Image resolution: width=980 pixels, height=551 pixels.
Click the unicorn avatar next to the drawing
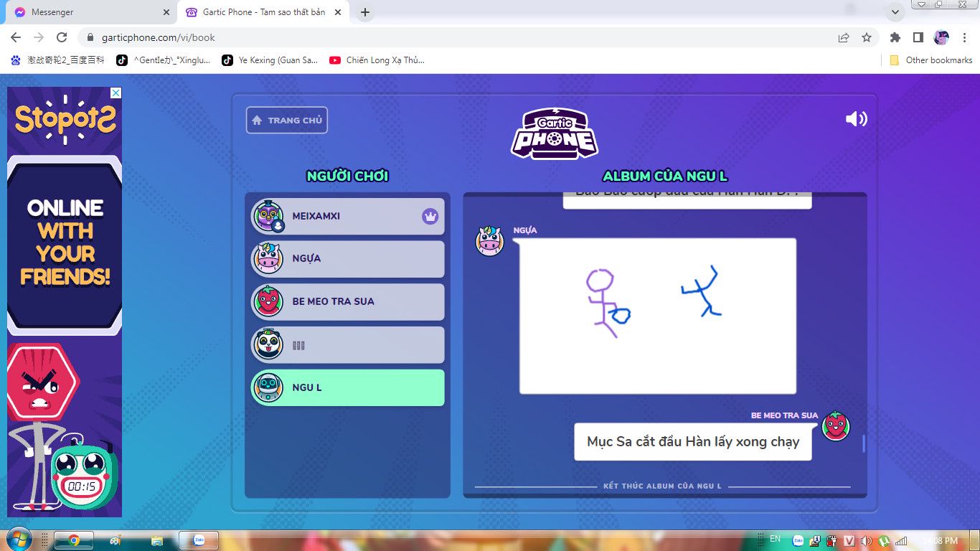point(490,241)
